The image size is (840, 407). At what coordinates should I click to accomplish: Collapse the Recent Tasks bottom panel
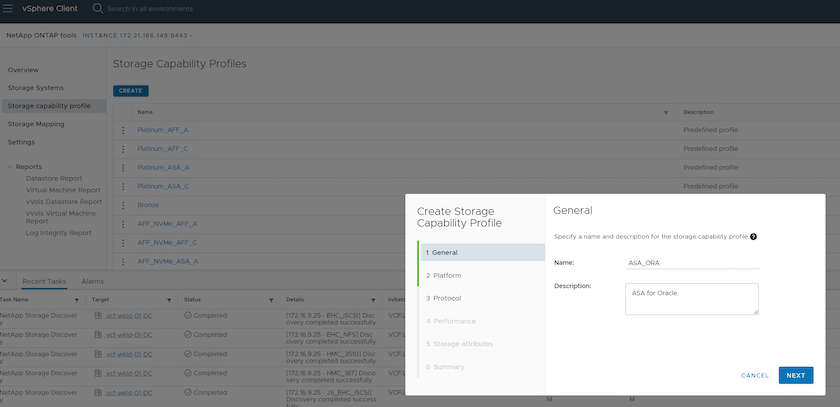pyautogui.click(x=7, y=282)
